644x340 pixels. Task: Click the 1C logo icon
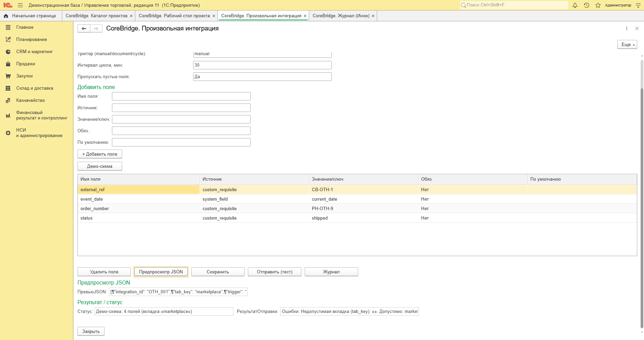click(8, 5)
